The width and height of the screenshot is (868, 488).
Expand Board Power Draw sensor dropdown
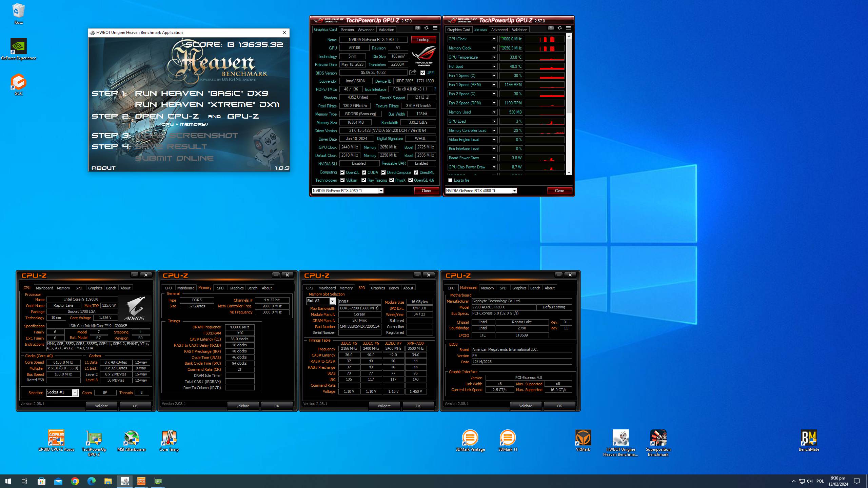(x=494, y=158)
